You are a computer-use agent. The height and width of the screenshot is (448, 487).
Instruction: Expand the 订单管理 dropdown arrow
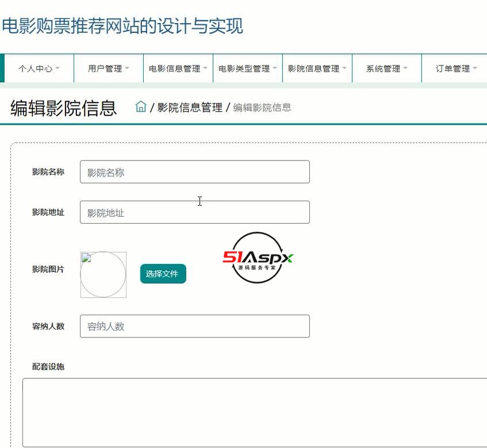(474, 68)
